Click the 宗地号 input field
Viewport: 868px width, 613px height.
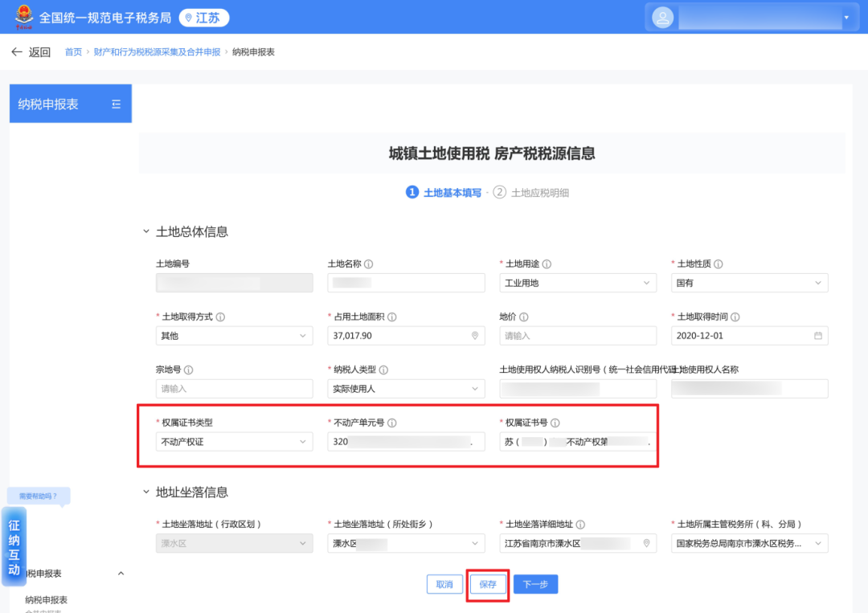point(234,389)
